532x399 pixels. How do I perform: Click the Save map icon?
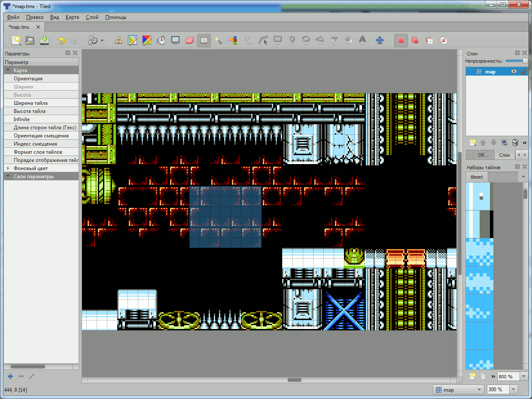pos(44,40)
